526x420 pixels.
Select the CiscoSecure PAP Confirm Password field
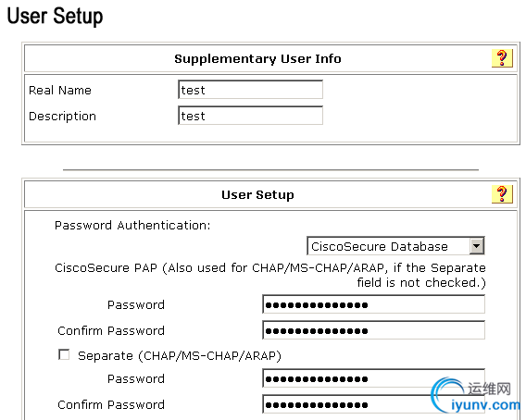click(x=373, y=330)
